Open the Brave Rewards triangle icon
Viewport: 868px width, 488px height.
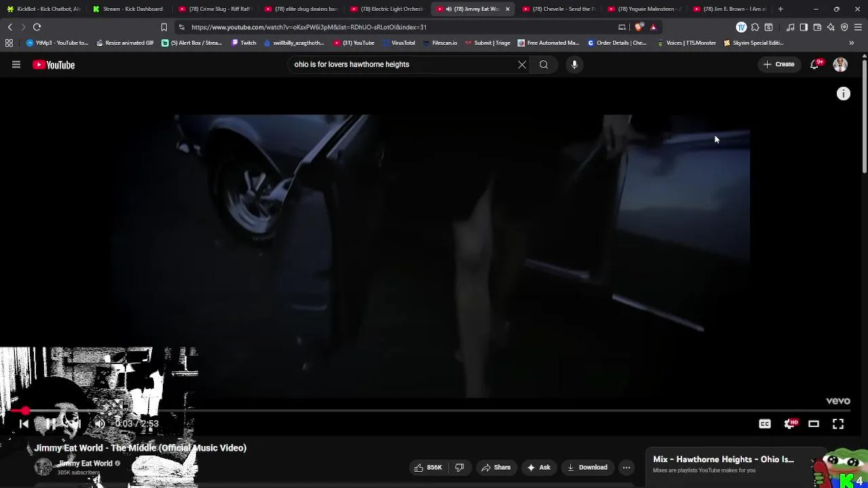[653, 27]
